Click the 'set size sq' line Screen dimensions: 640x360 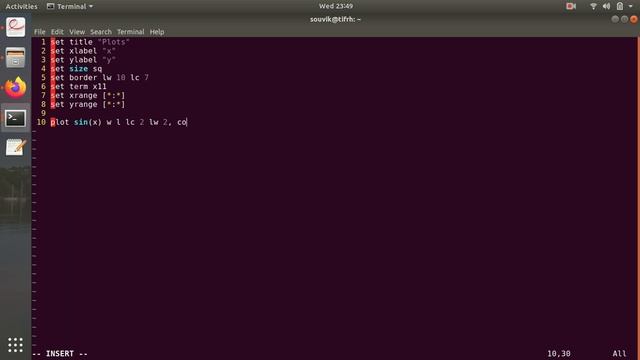(x=76, y=69)
